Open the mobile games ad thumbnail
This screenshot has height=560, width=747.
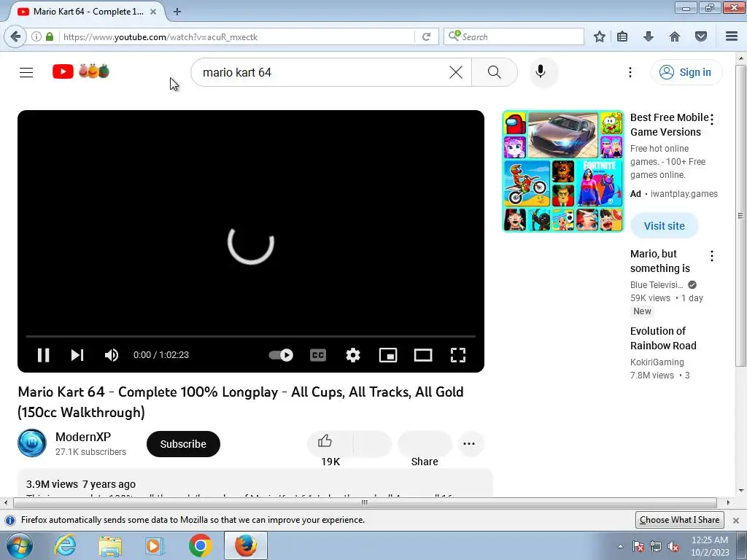coord(562,171)
